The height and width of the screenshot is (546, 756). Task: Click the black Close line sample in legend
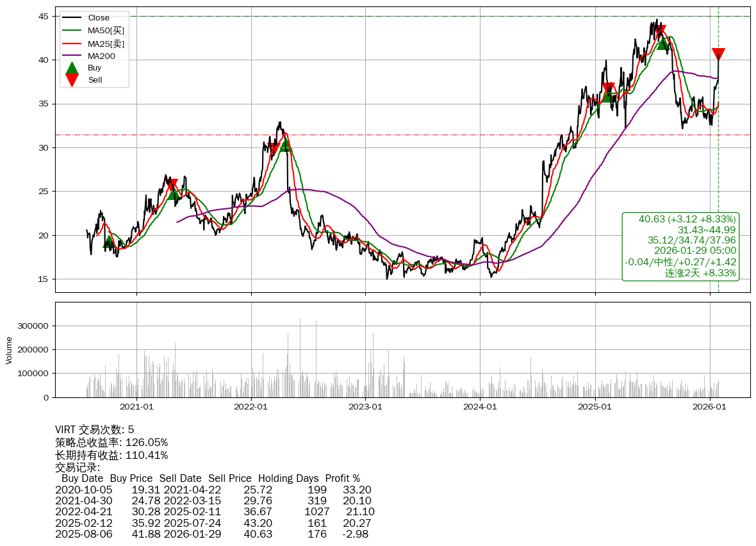click(x=72, y=18)
